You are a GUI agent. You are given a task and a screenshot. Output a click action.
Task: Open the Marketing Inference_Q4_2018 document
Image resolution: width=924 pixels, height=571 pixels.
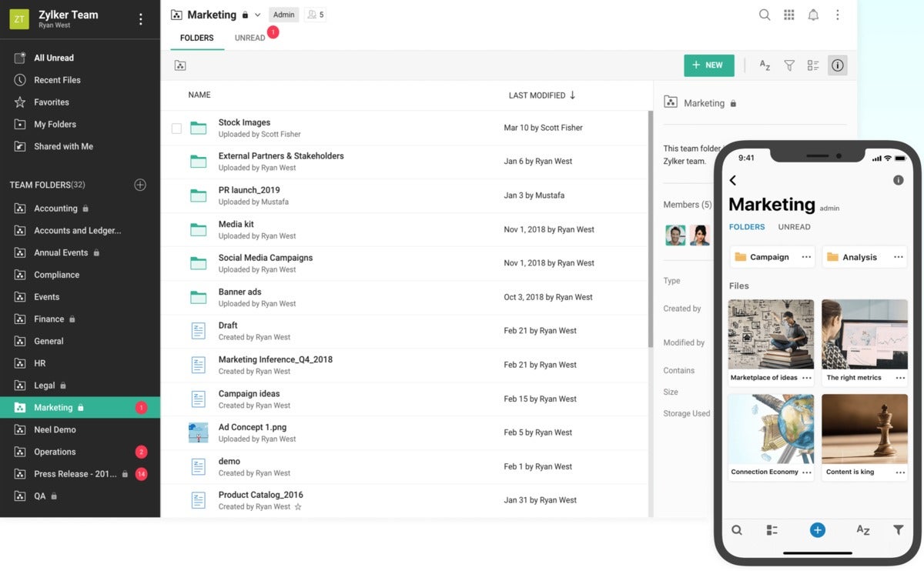click(276, 359)
